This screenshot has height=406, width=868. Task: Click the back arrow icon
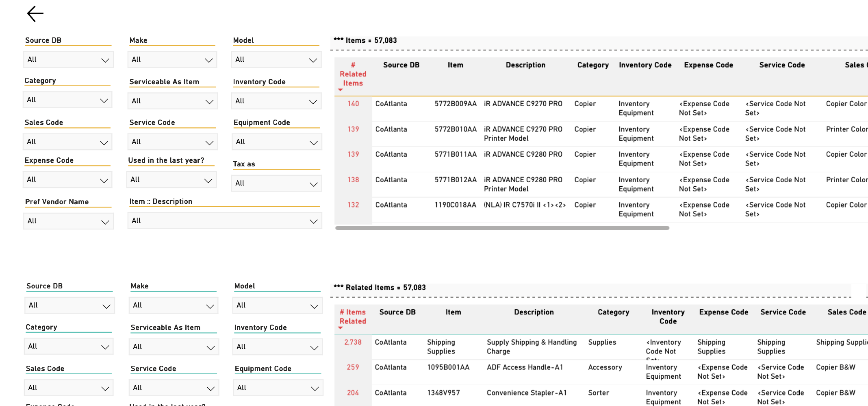point(35,14)
